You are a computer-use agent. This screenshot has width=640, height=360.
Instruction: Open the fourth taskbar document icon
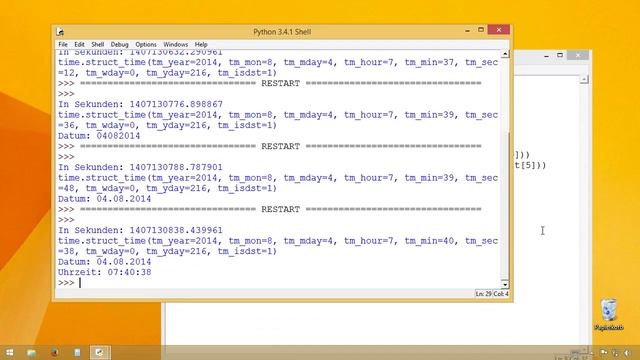[x=77, y=352]
